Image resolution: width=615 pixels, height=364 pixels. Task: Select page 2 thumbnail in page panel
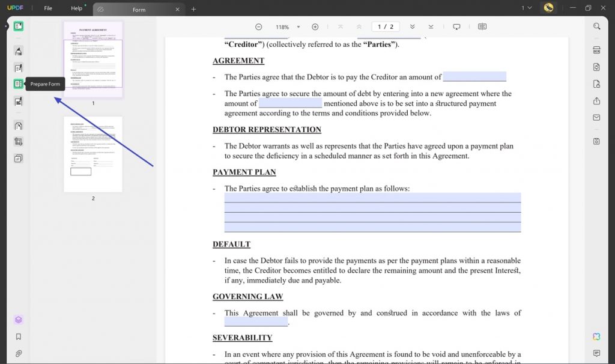(93, 153)
